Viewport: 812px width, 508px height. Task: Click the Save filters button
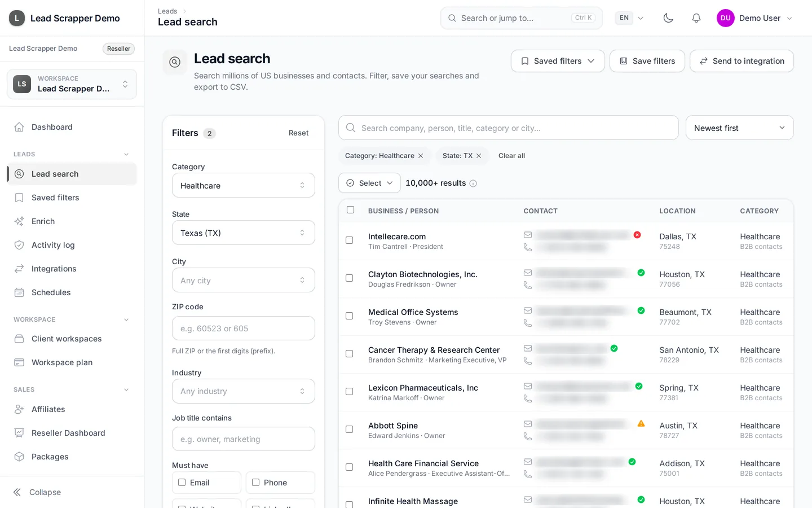tap(647, 61)
